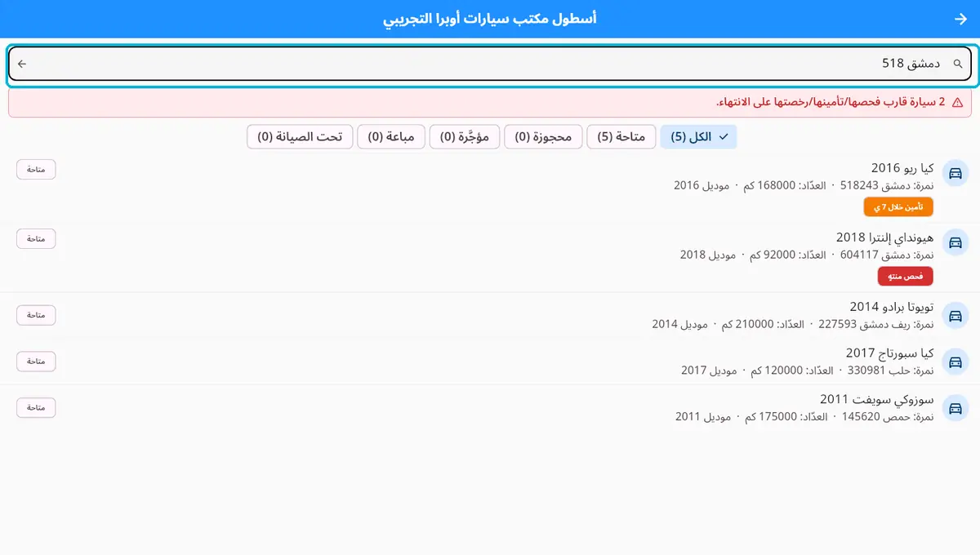Click the details line with plate حمص 145620
Image resolution: width=980 pixels, height=555 pixels.
pos(804,417)
